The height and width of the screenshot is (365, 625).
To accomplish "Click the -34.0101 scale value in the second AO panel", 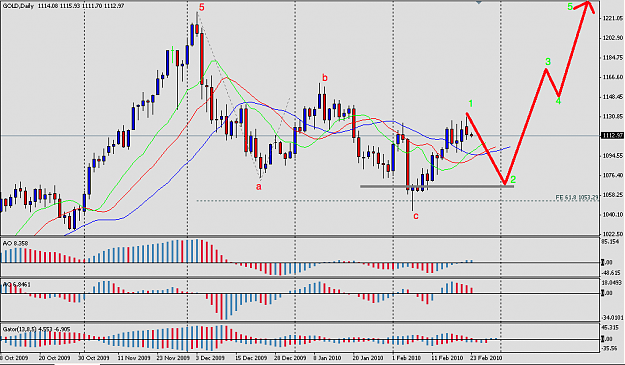I will pos(613,318).
